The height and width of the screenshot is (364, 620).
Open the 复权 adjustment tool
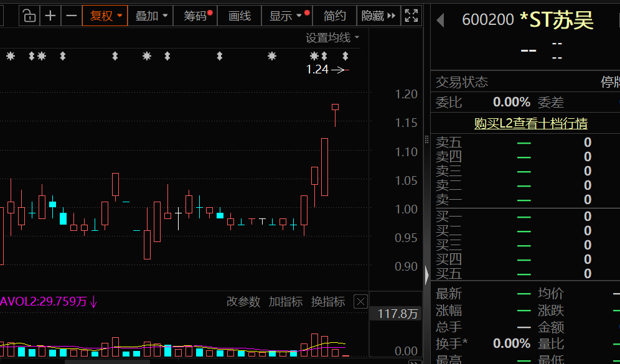point(104,16)
